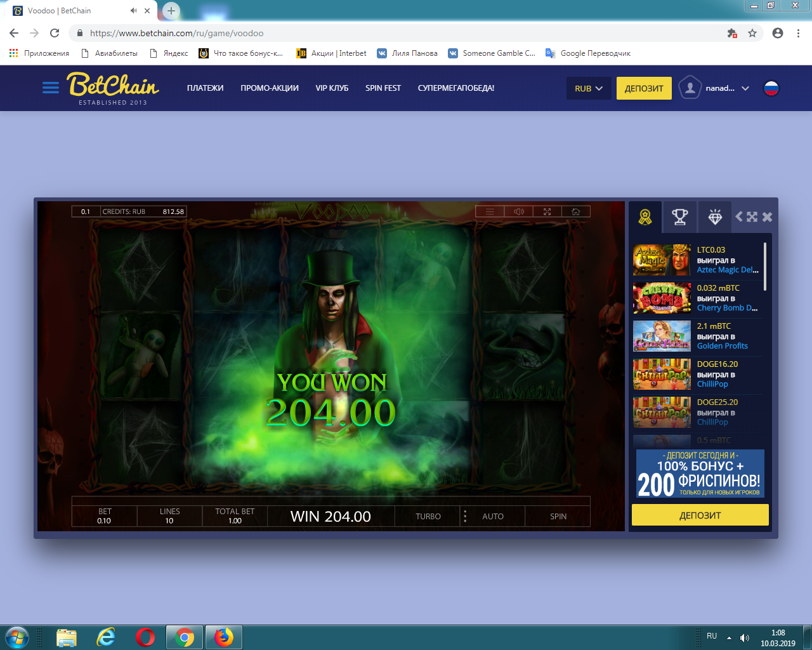Open a new browser tab
Viewport: 812px width, 650px height.
171,11
